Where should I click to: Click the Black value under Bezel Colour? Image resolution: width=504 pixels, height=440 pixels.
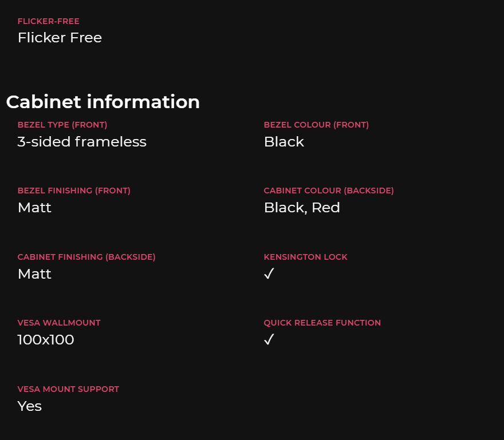(284, 142)
